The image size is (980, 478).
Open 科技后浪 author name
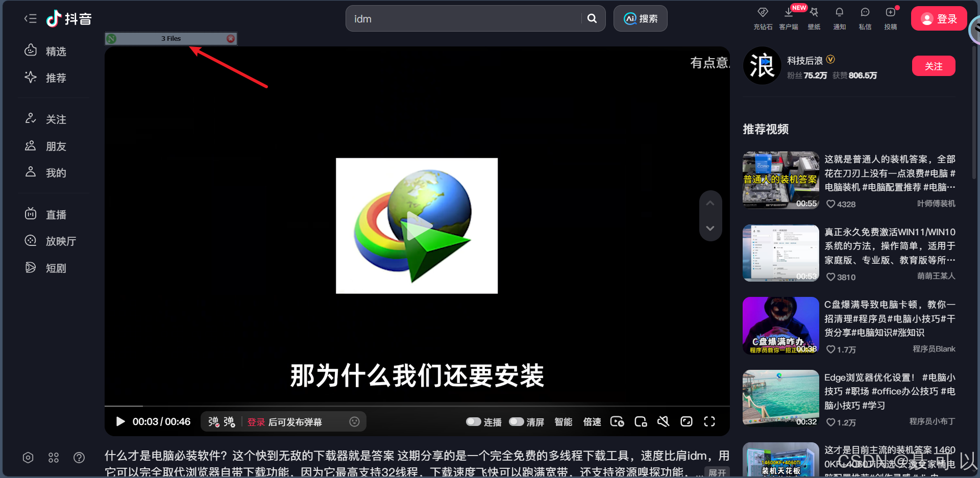[x=805, y=60]
